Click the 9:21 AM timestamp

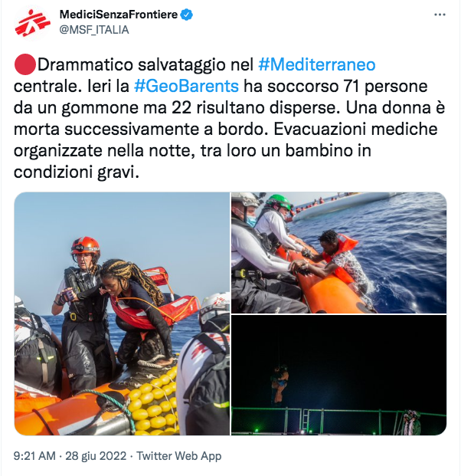34,456
